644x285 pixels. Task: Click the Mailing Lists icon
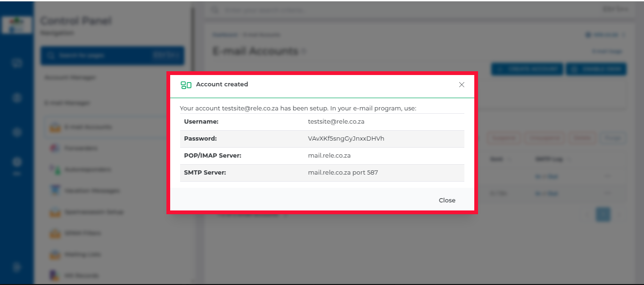coord(55,254)
